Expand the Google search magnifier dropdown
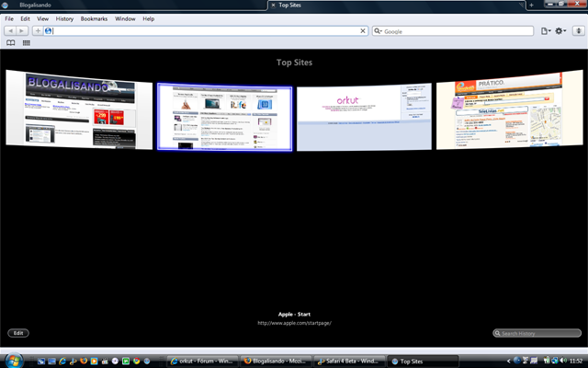The image size is (588, 368). coord(378,31)
